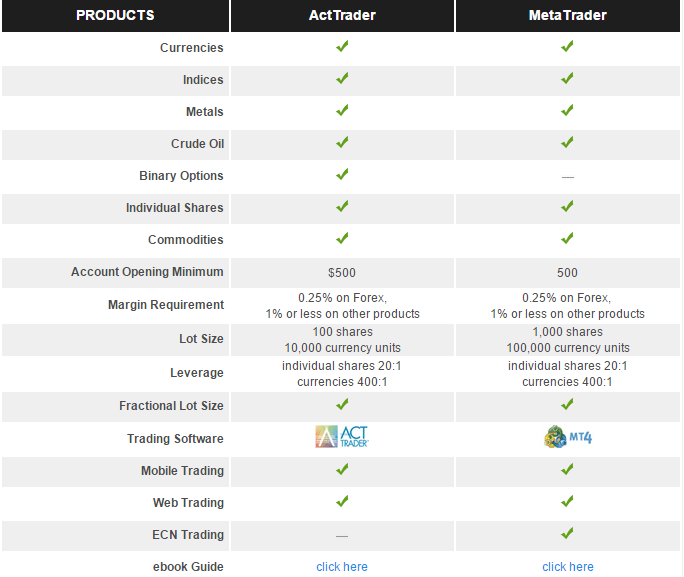
Task: Open the ActTrader ebook Guide click here link
Action: tap(342, 567)
